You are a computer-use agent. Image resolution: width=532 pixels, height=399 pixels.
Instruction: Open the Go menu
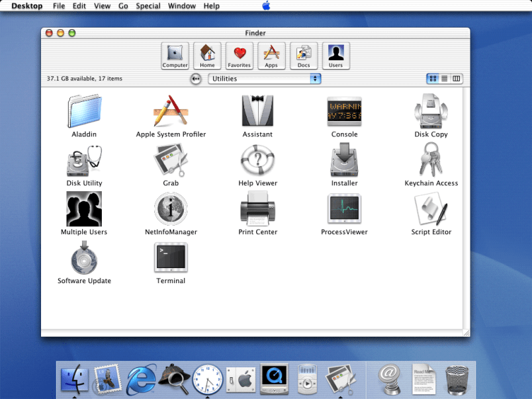point(123,6)
